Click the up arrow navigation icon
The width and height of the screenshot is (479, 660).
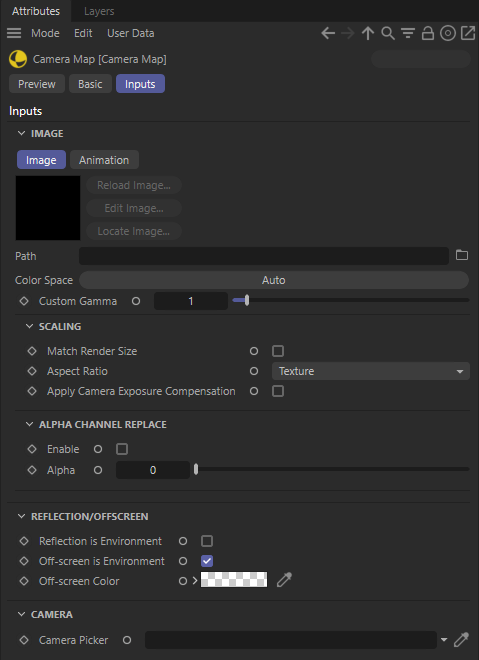pyautogui.click(x=367, y=33)
